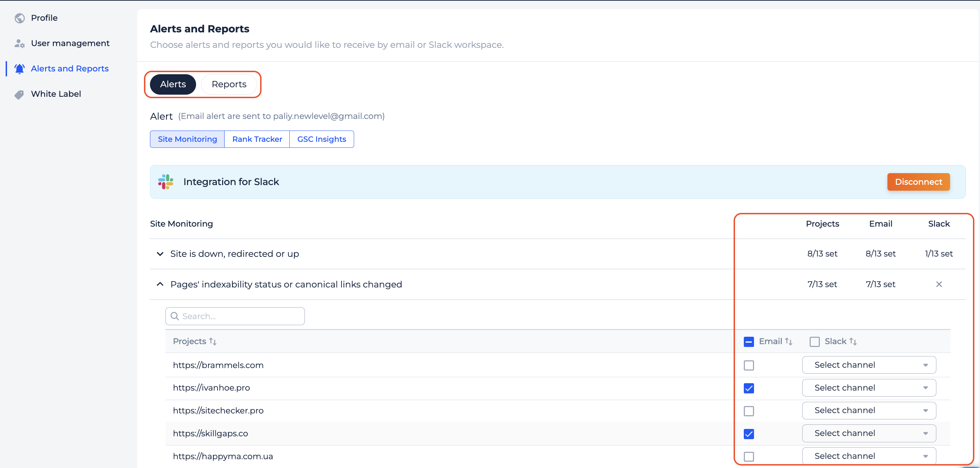Open the GSC Insights tab
Image resolution: width=980 pixels, height=468 pixels.
click(321, 139)
